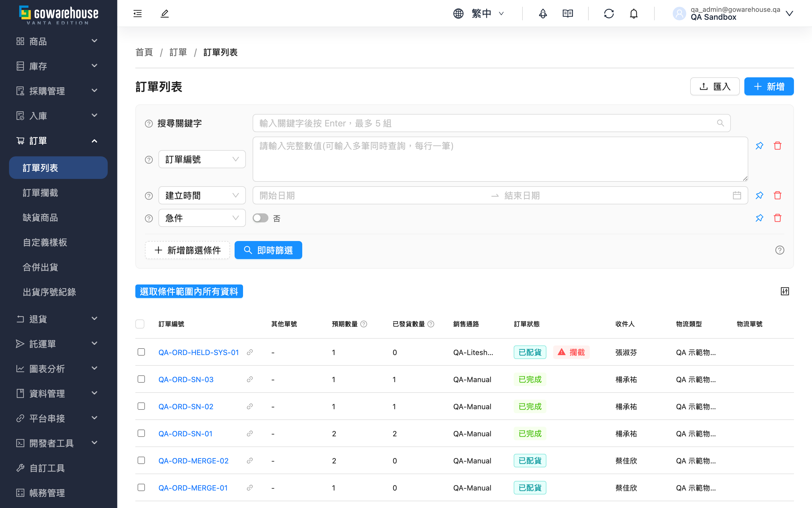
Task: Expand the 退貨 sidebar menu
Action: (58, 319)
